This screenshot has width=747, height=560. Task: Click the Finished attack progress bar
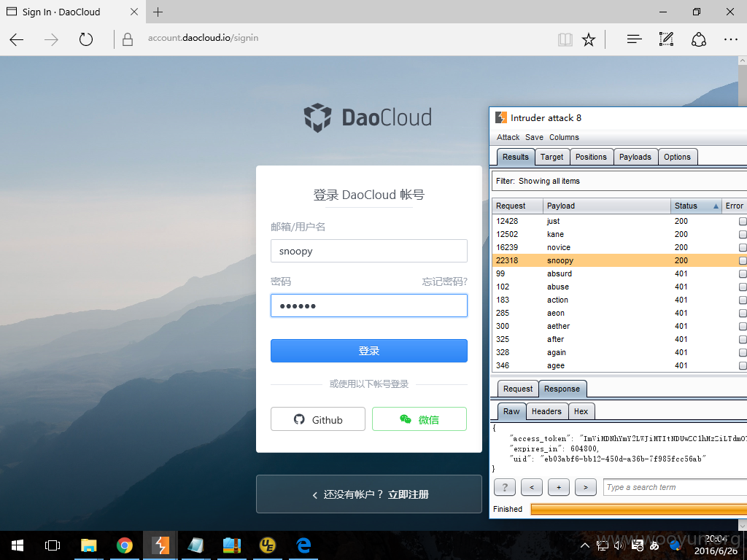click(638, 509)
